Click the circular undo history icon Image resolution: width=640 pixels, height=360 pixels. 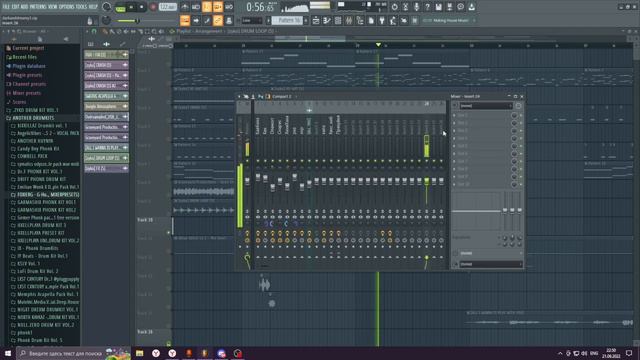(394, 7)
